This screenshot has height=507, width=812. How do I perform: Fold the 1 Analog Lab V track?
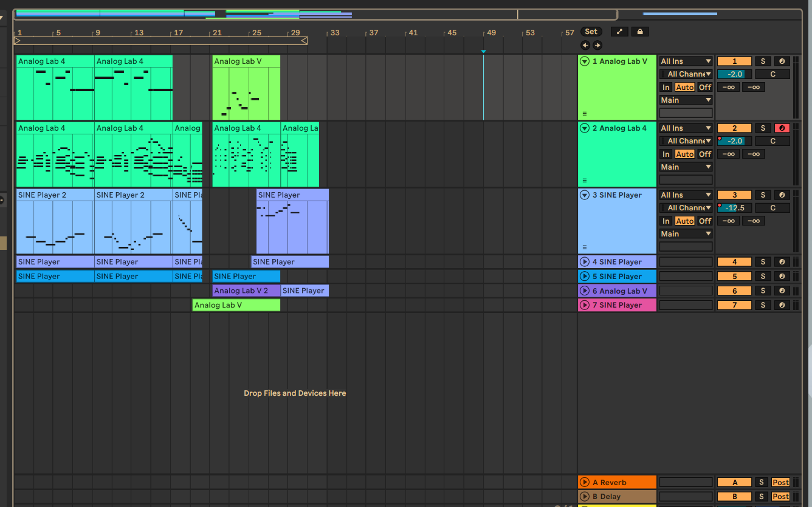(585, 61)
